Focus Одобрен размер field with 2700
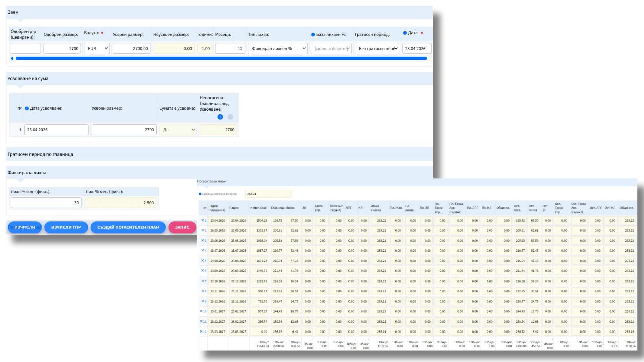644x362 pixels. (62, 48)
